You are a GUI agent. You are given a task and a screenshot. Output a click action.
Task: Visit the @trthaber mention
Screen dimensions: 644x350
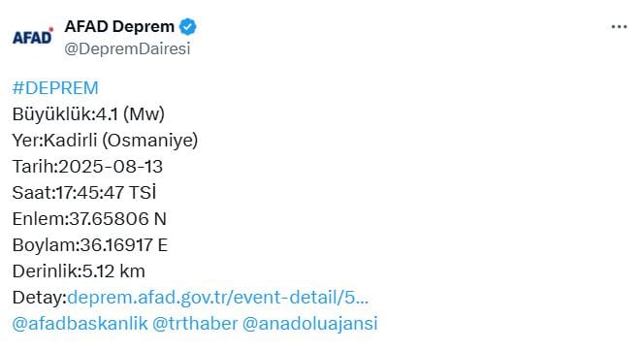tap(195, 324)
